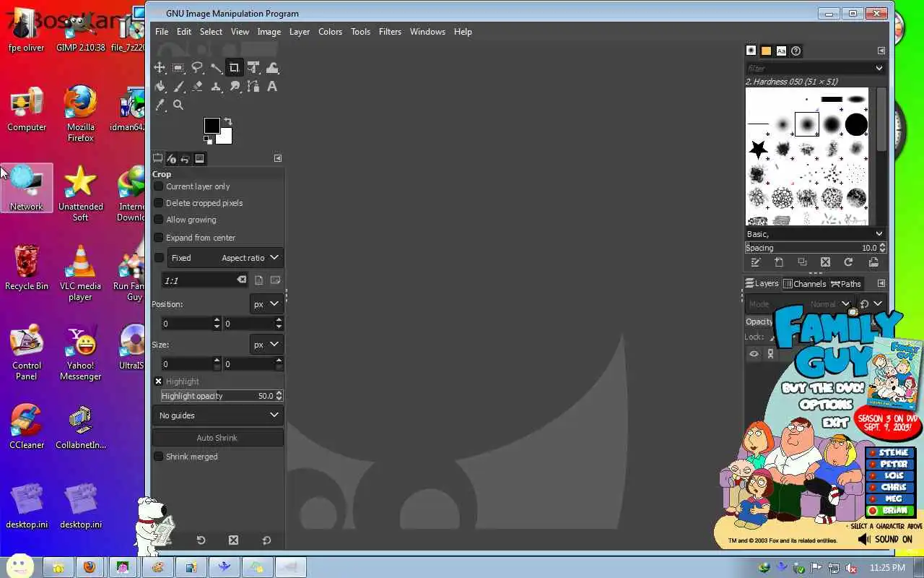Select the Text tool

coord(272,87)
